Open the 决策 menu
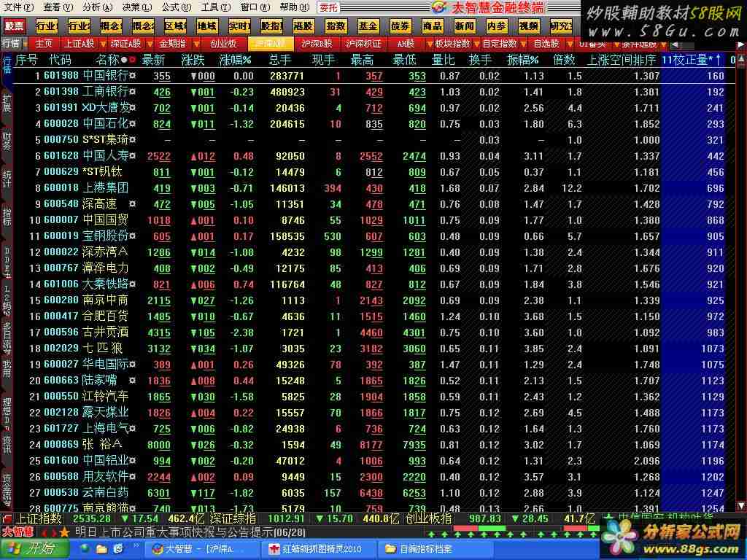Viewport: 747px width, 560px height. pyautogui.click(x=136, y=7)
